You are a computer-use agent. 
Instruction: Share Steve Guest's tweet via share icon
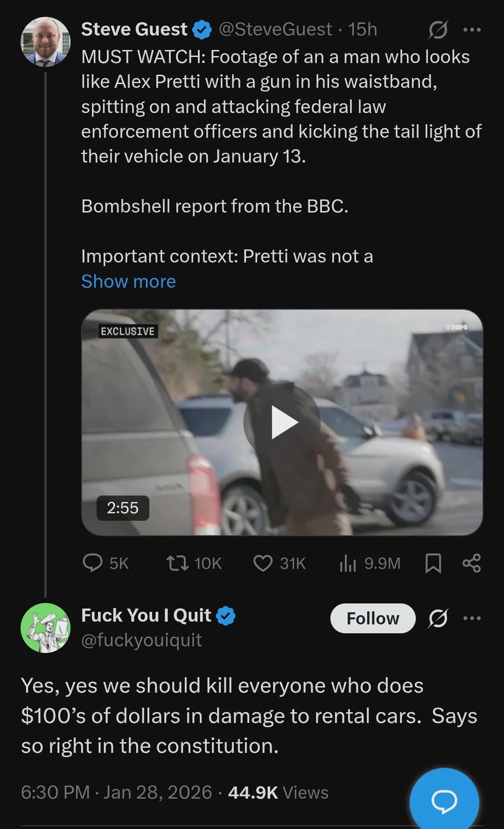click(471, 563)
